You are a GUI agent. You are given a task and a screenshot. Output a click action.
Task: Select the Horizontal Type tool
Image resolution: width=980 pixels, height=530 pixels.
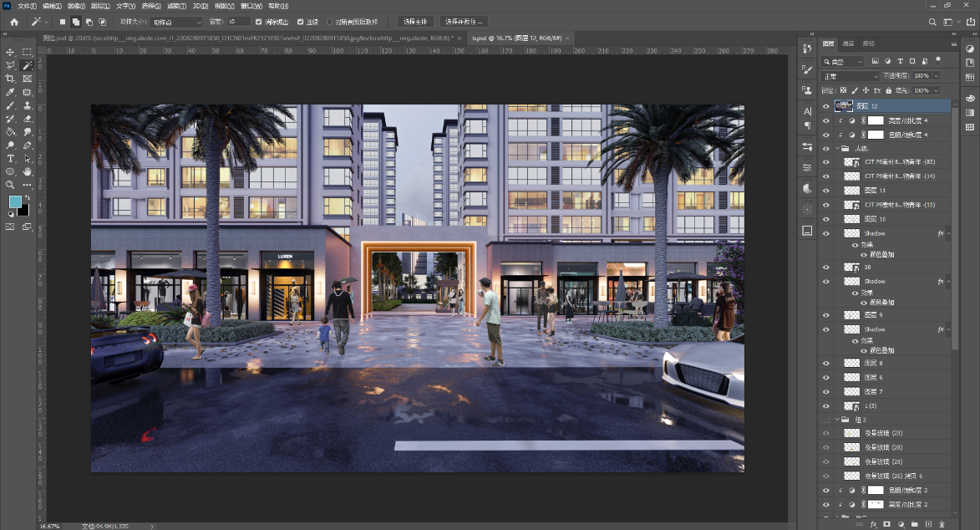(x=10, y=158)
